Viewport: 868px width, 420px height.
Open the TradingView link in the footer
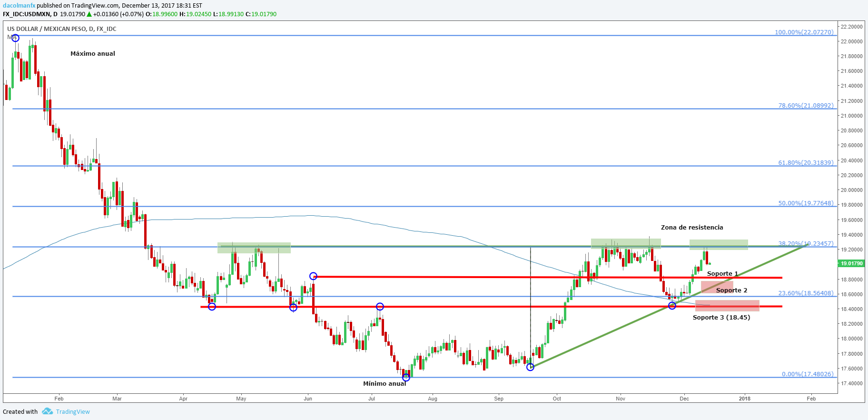[x=73, y=412]
